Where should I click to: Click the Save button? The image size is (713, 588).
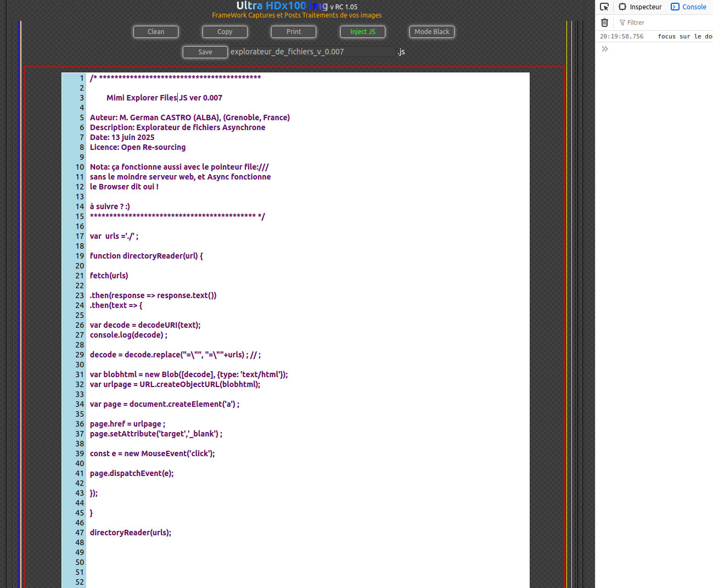(x=205, y=52)
